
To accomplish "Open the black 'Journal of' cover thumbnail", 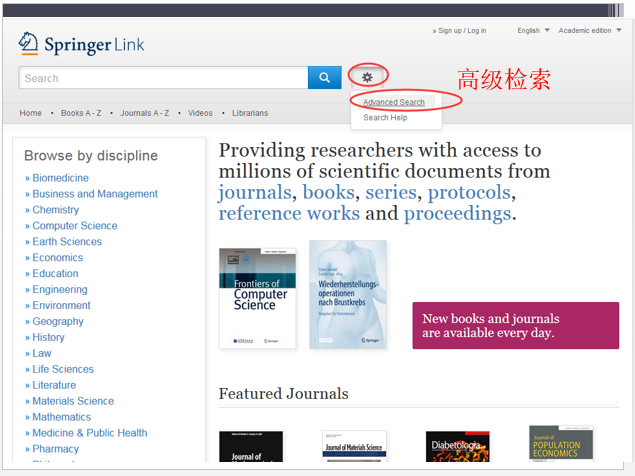I will [x=251, y=446].
